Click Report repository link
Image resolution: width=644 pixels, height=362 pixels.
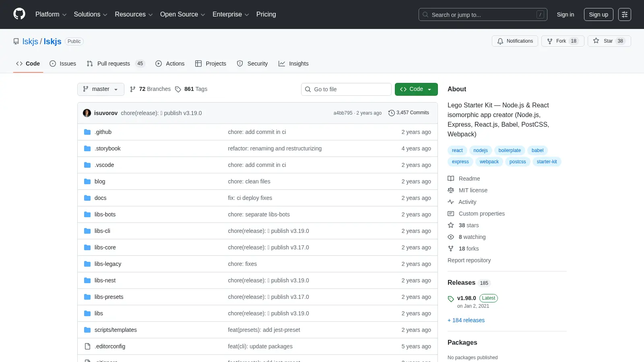[469, 260]
